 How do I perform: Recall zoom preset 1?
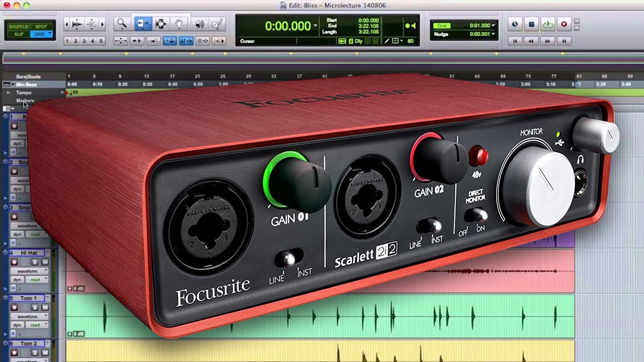pyautogui.click(x=67, y=41)
